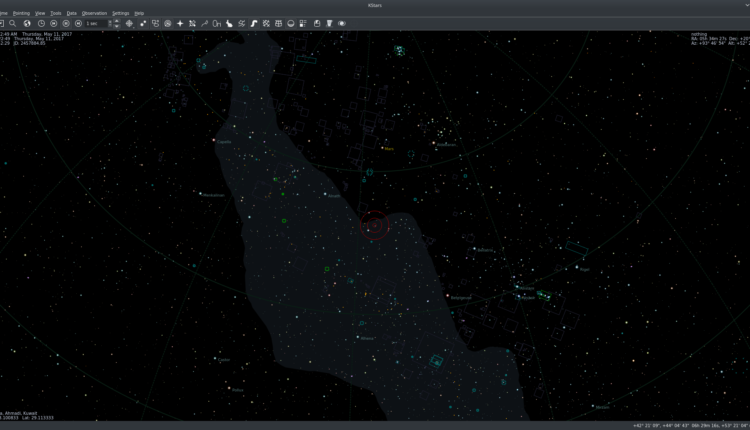
Task: Click the Mars label on sky map
Action: coord(390,149)
